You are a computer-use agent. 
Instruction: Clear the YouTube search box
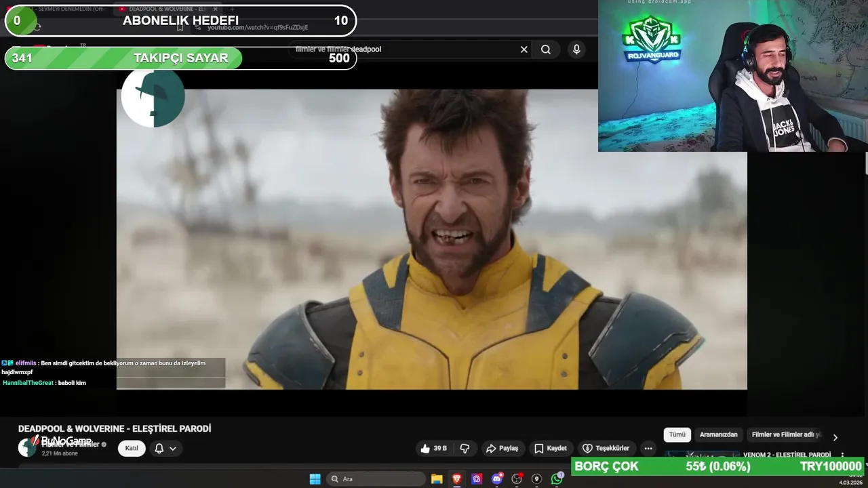point(524,49)
